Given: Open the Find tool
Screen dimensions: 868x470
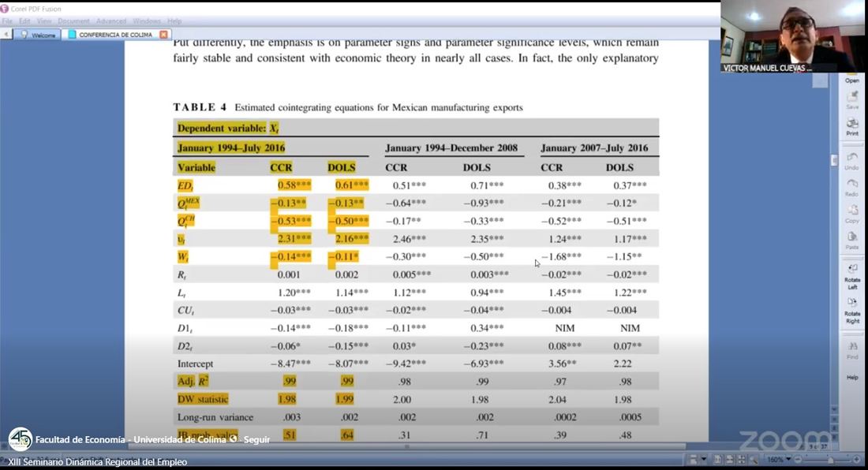Looking at the screenshot, I should pos(852,349).
